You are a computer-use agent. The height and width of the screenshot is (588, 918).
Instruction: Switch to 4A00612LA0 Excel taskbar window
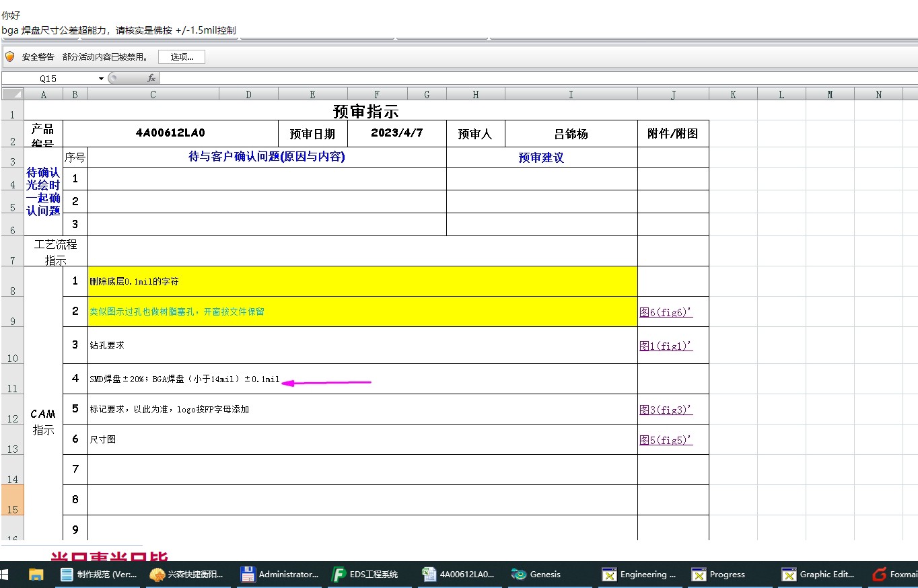coord(460,575)
